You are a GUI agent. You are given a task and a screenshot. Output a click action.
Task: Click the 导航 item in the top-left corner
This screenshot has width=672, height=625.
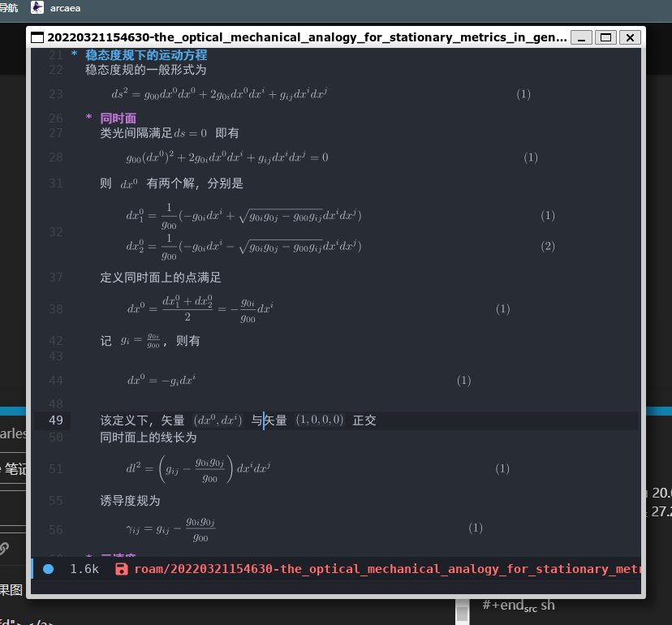[x=9, y=7]
